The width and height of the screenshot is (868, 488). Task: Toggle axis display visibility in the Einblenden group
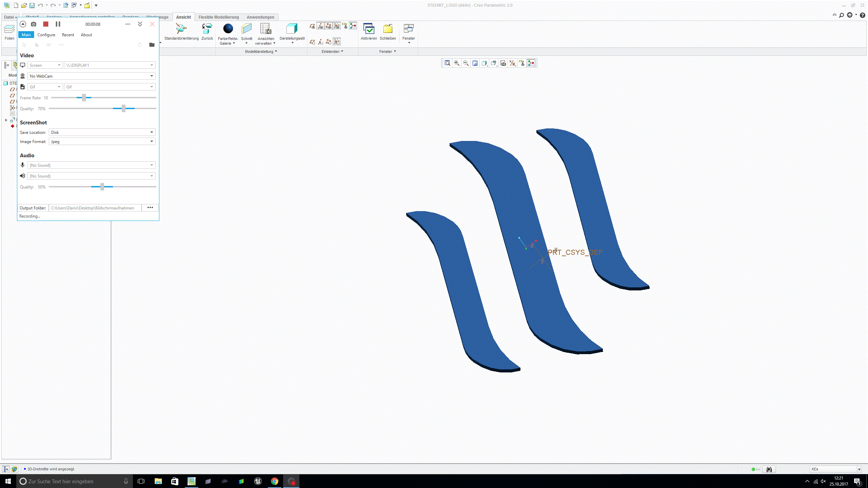coord(320,26)
